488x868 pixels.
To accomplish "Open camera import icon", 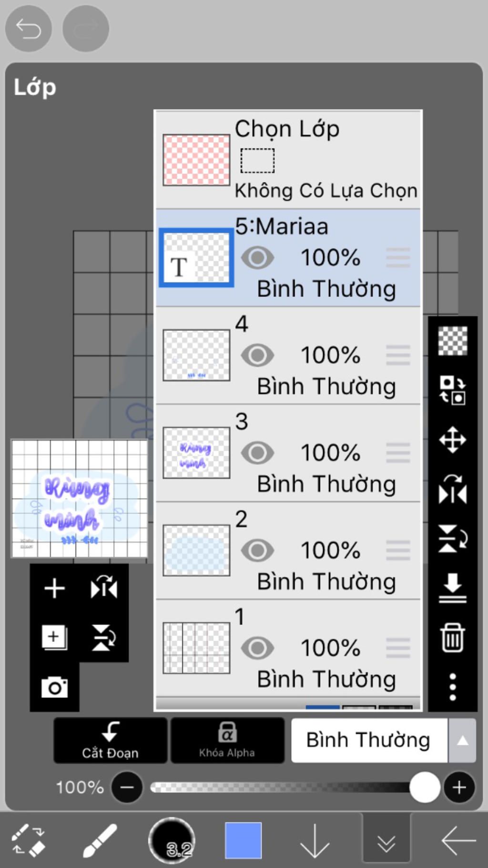I will pos(54,687).
